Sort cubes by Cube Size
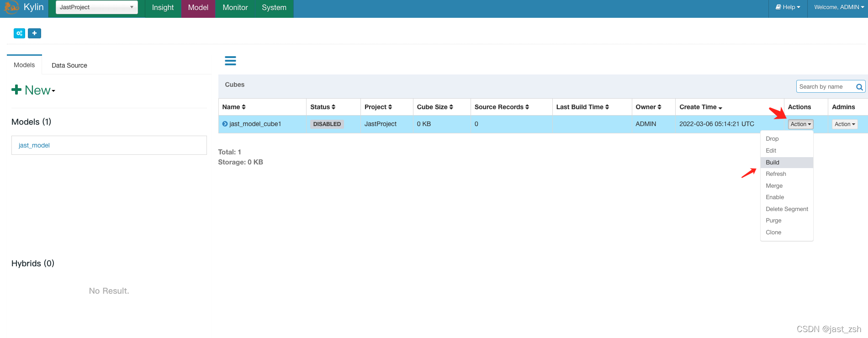868x338 pixels. (435, 107)
